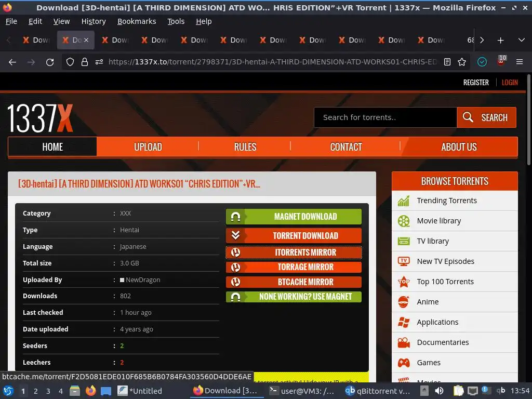Open the Tools menu
The image size is (532, 399).
tap(176, 21)
